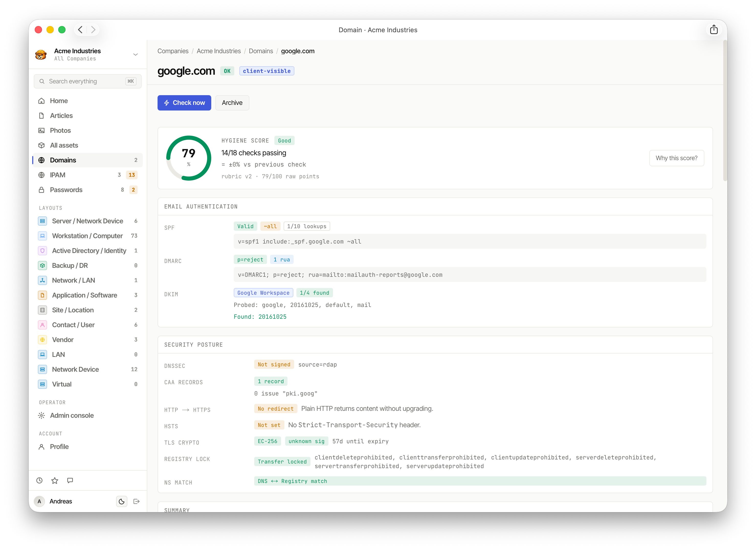Image resolution: width=756 pixels, height=550 pixels.
Task: Open Articles in the sidebar
Action: click(88, 116)
